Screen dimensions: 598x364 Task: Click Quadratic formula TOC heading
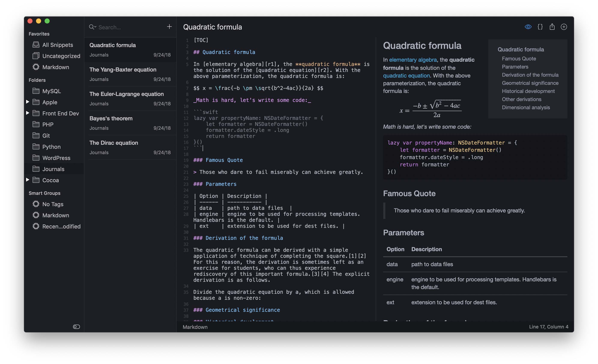pyautogui.click(x=521, y=49)
